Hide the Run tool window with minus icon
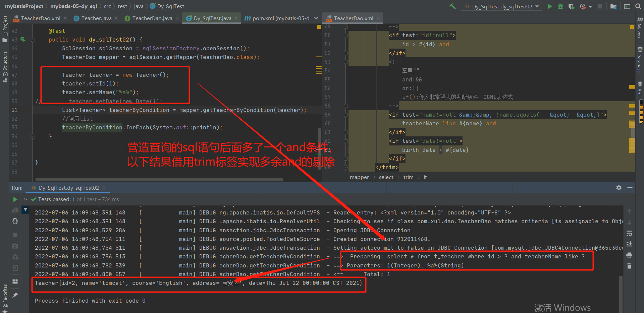This screenshot has width=644, height=313. pyautogui.click(x=630, y=188)
